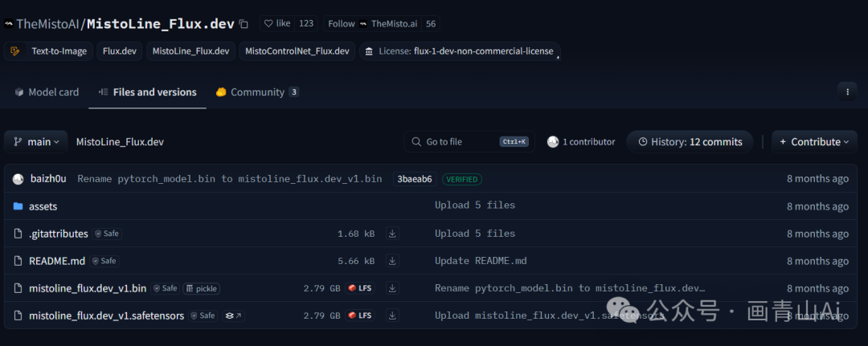This screenshot has width=868, height=346.
Task: Copy the model name using copy icon
Action: pos(244,24)
